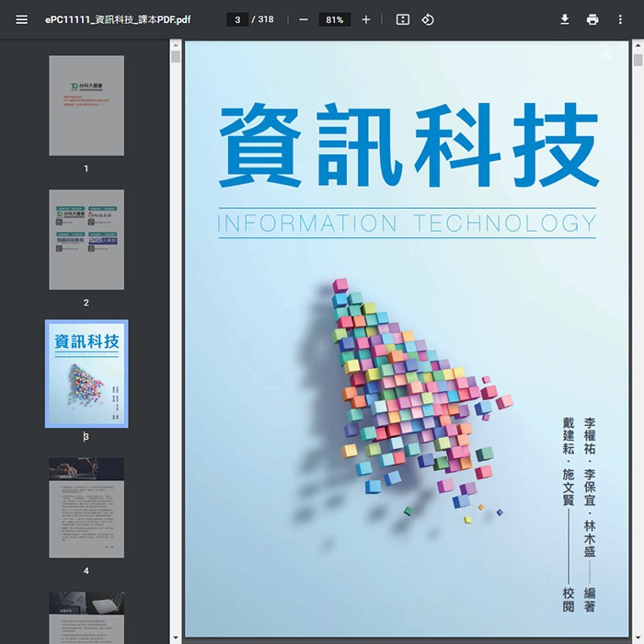Image resolution: width=644 pixels, height=644 pixels.
Task: Click the 81% zoom level field
Action: (x=334, y=19)
